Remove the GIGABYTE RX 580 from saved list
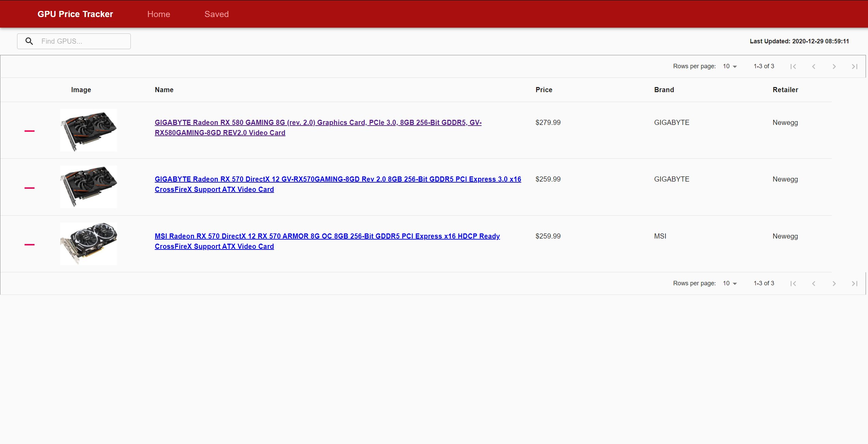This screenshot has height=444, width=868. point(30,130)
